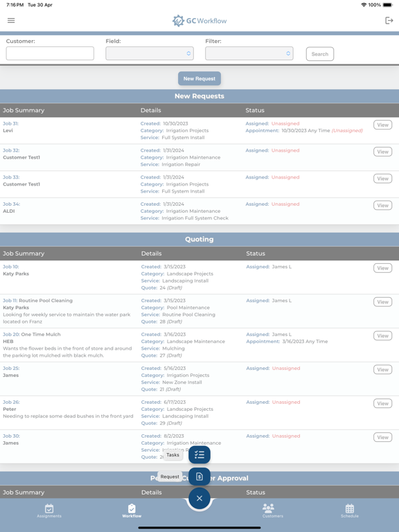View Job 30 for James
The width and height of the screenshot is (399, 532).
(x=382, y=437)
